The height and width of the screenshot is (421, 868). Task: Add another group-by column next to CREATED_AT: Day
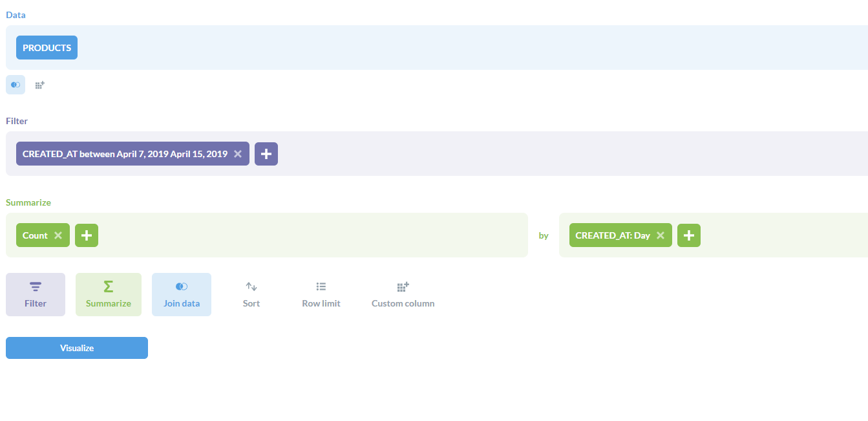[x=688, y=235]
